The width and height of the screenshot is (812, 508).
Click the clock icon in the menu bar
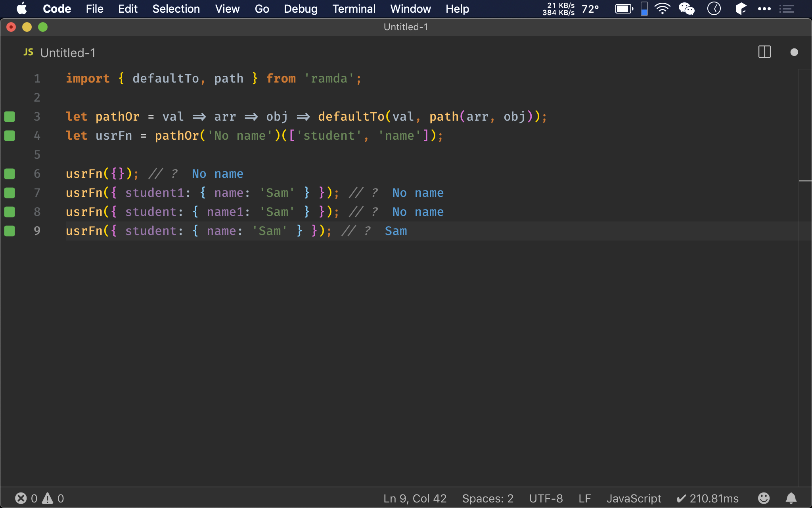tap(714, 8)
